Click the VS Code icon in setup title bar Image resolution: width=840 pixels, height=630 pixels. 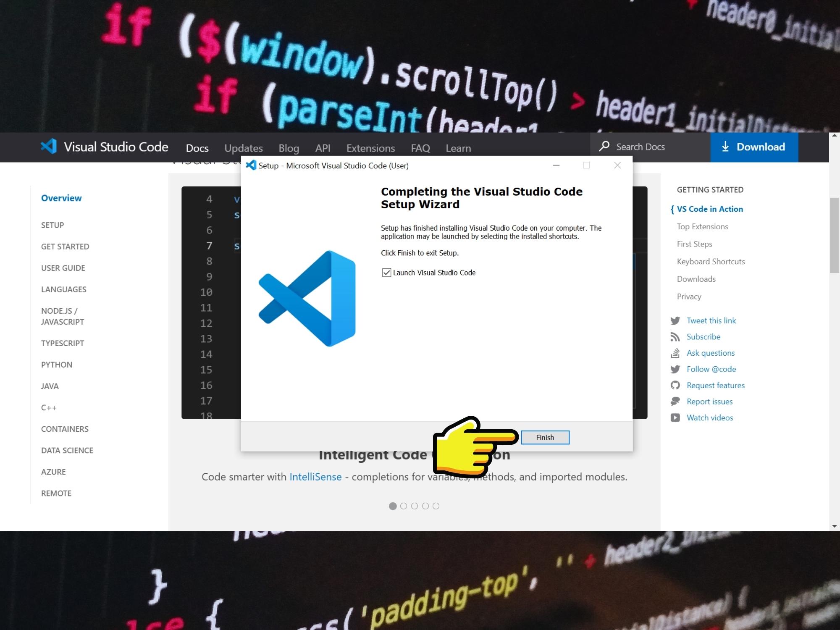click(251, 165)
